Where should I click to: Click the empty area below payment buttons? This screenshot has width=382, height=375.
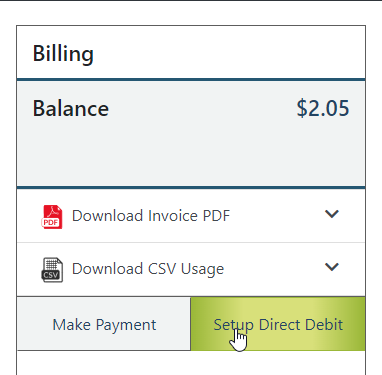191,363
